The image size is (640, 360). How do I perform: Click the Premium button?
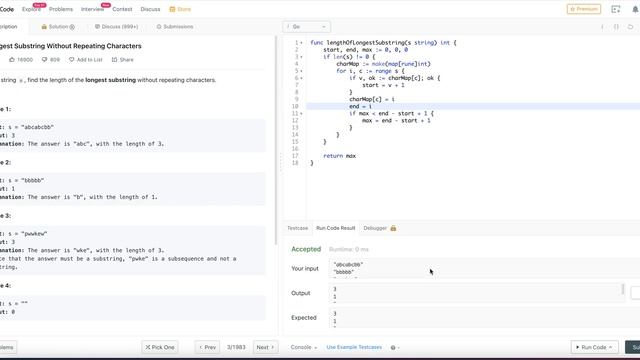click(584, 9)
